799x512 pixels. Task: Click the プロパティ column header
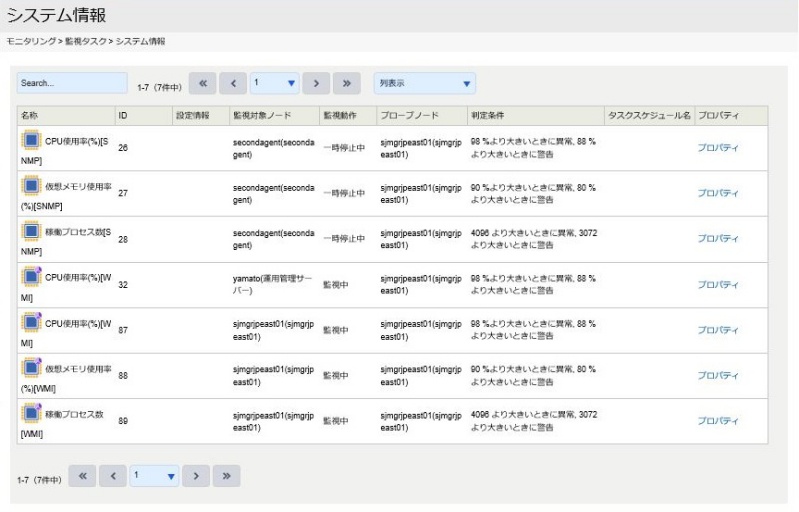(731, 116)
